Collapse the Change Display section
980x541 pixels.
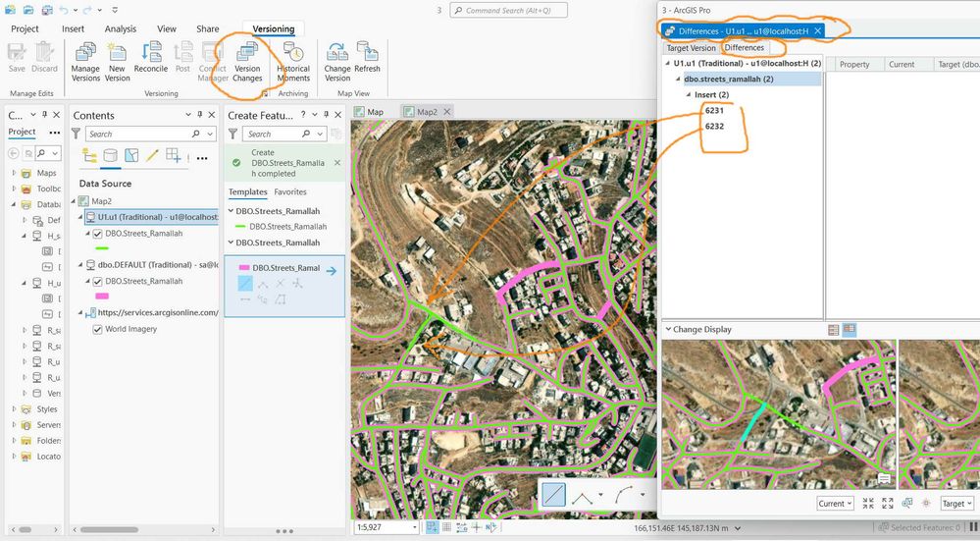click(x=668, y=329)
